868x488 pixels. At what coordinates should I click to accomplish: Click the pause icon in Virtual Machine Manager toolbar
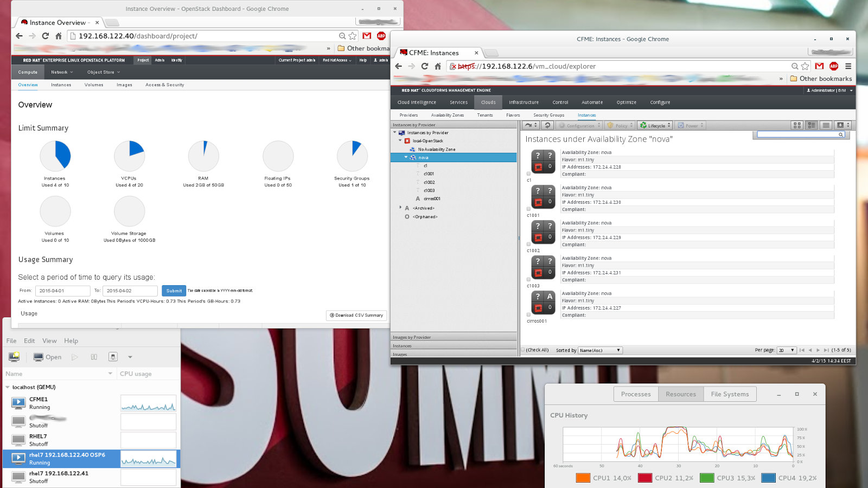click(x=94, y=357)
